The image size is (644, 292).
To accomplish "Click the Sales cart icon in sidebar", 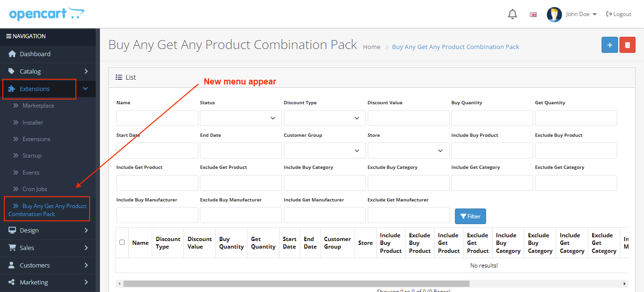I will pyautogui.click(x=12, y=248).
